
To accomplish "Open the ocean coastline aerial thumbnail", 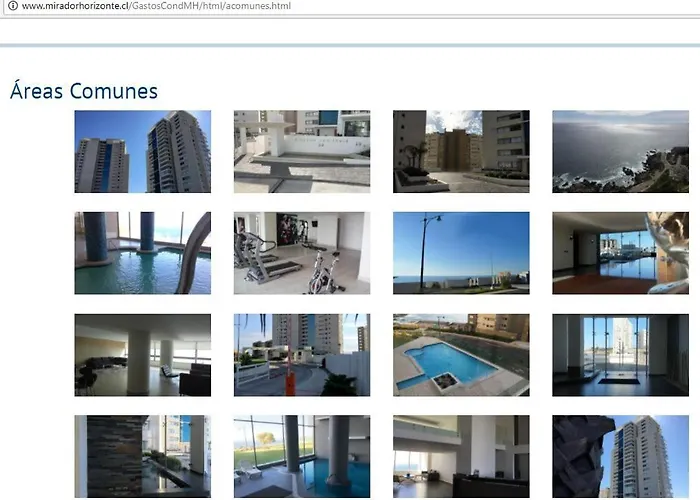I will [621, 152].
